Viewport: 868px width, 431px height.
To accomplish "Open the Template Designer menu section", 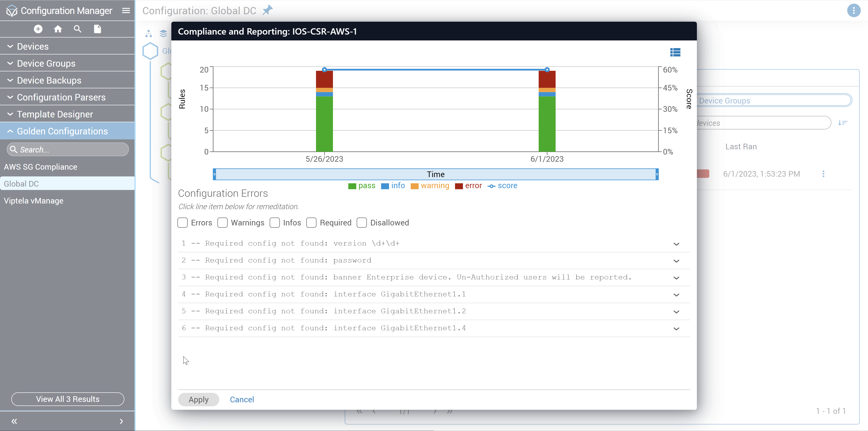I will pos(54,114).
